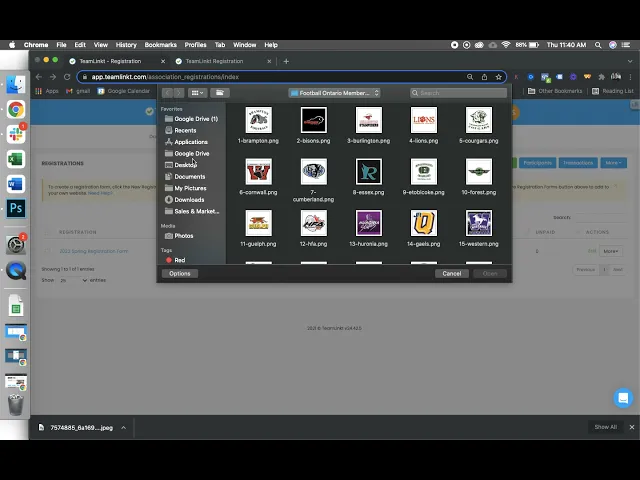The height and width of the screenshot is (480, 640).
Task: Open the Bookmarks menu
Action: [160, 45]
